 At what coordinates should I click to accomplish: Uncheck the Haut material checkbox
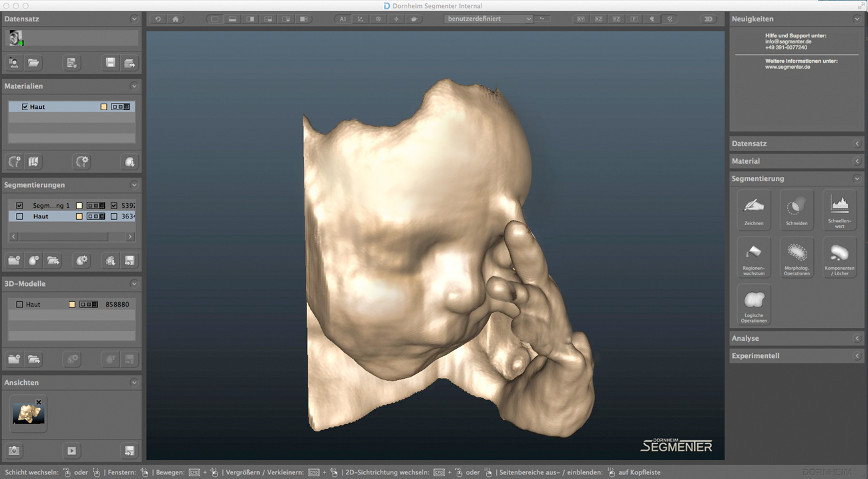pos(25,107)
